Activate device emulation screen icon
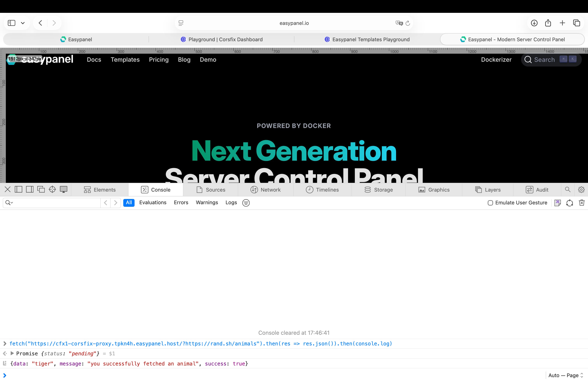The image size is (588, 382). point(64,189)
